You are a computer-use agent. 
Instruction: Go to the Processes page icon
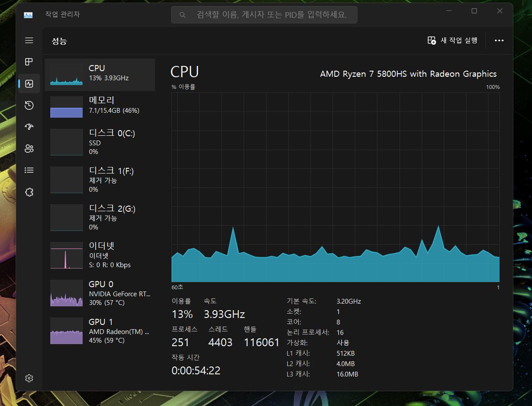pyautogui.click(x=29, y=62)
